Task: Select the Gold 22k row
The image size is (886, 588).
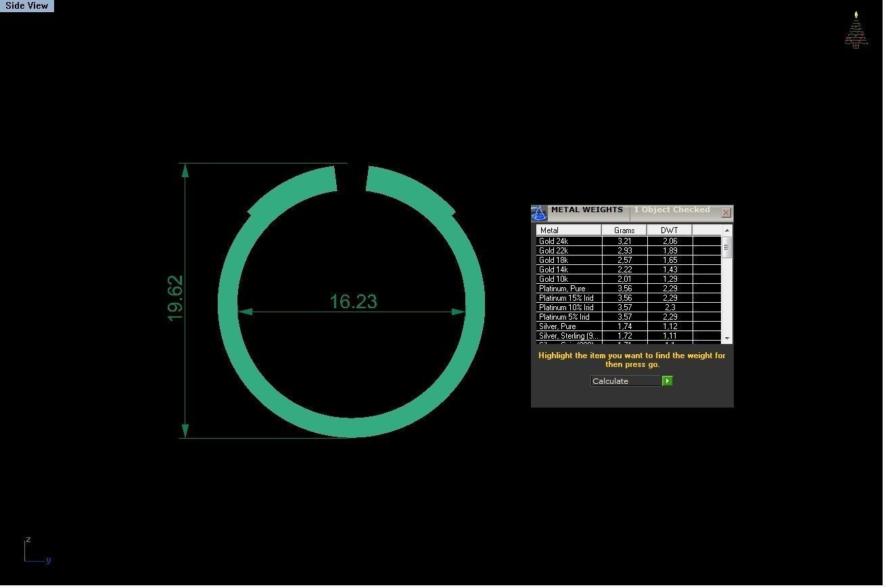Action: click(x=629, y=251)
